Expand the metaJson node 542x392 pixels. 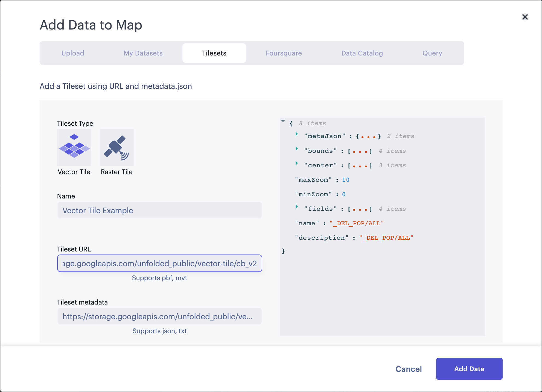click(x=296, y=134)
